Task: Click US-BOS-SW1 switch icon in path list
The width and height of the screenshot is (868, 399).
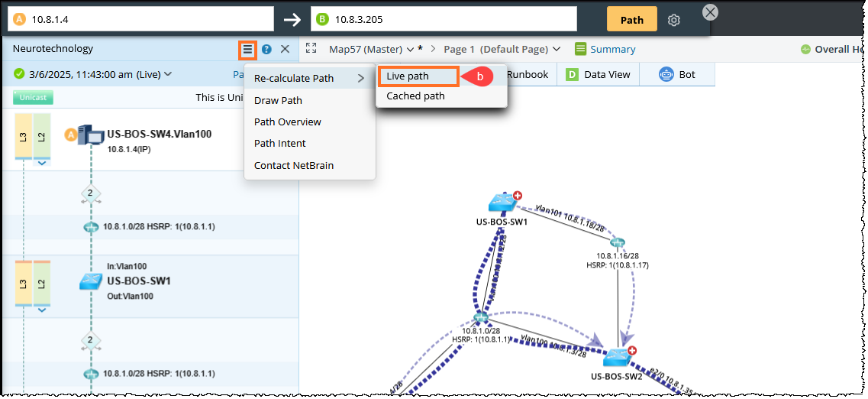Action: [x=91, y=281]
